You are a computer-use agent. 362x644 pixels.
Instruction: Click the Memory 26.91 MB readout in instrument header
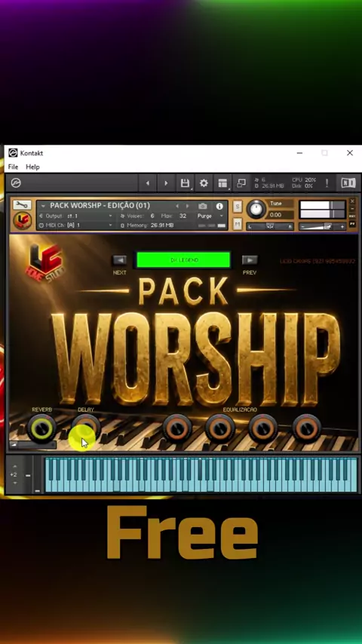coord(162,225)
